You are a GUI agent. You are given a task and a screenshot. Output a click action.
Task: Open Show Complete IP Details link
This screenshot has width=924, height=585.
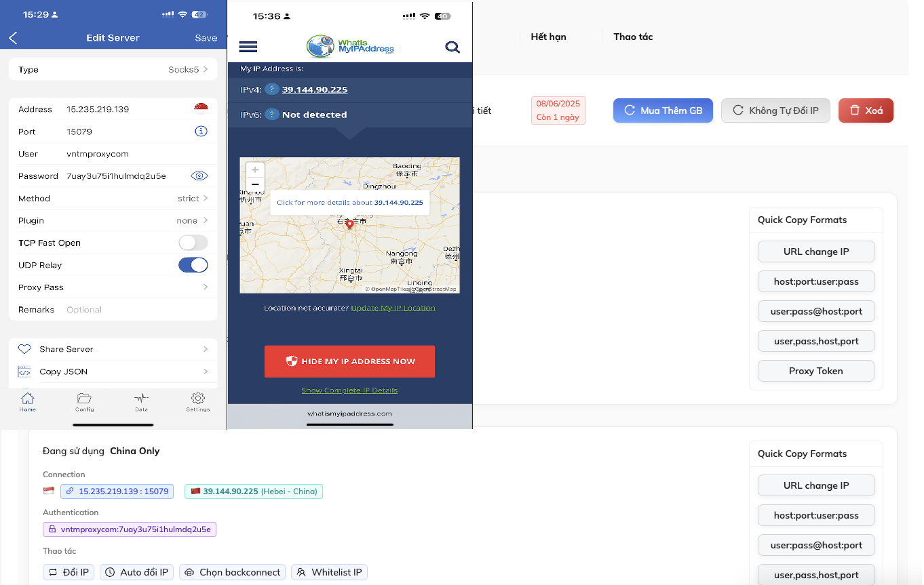pos(349,390)
